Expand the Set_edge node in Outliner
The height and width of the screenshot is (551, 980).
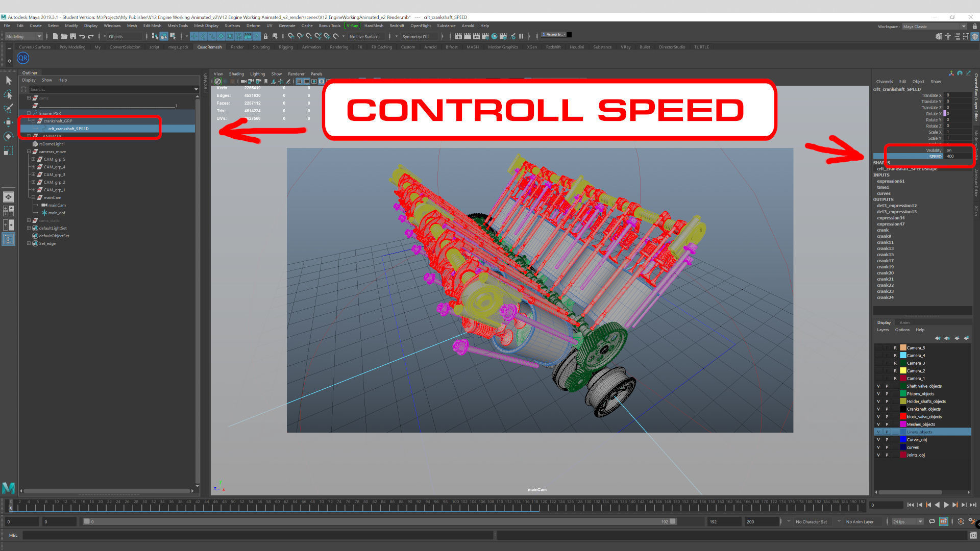point(29,243)
